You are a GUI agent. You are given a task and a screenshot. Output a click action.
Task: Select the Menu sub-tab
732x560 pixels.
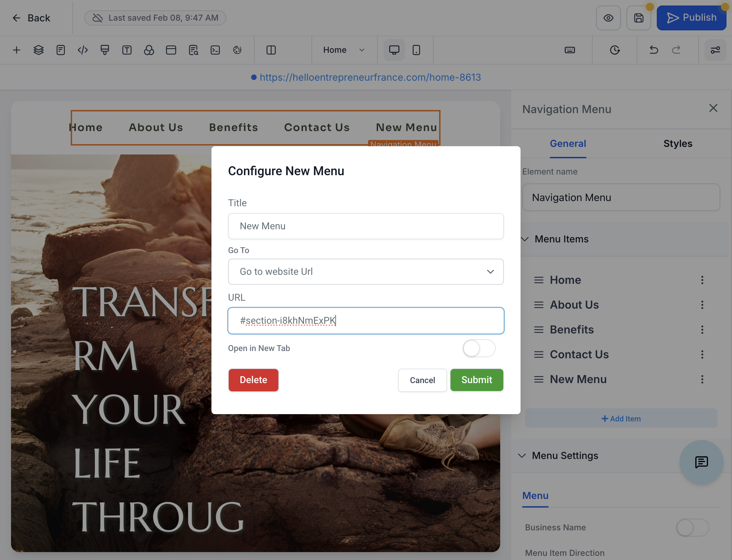(x=535, y=496)
